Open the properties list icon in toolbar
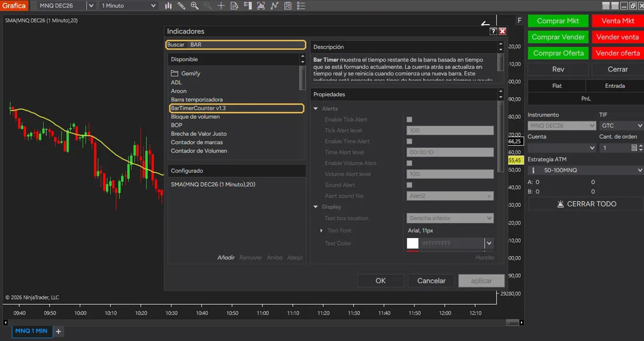Viewport: 644px width, 341px height. click(301, 6)
